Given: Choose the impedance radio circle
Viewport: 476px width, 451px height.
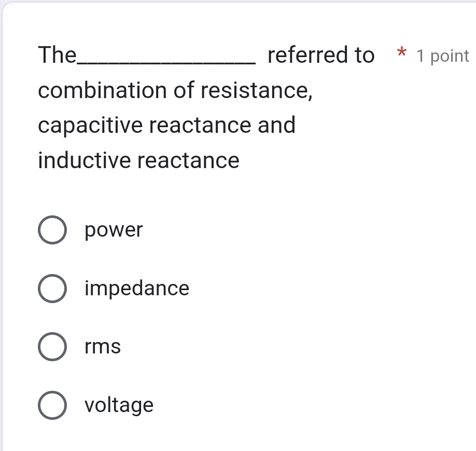Looking at the screenshot, I should (52, 289).
